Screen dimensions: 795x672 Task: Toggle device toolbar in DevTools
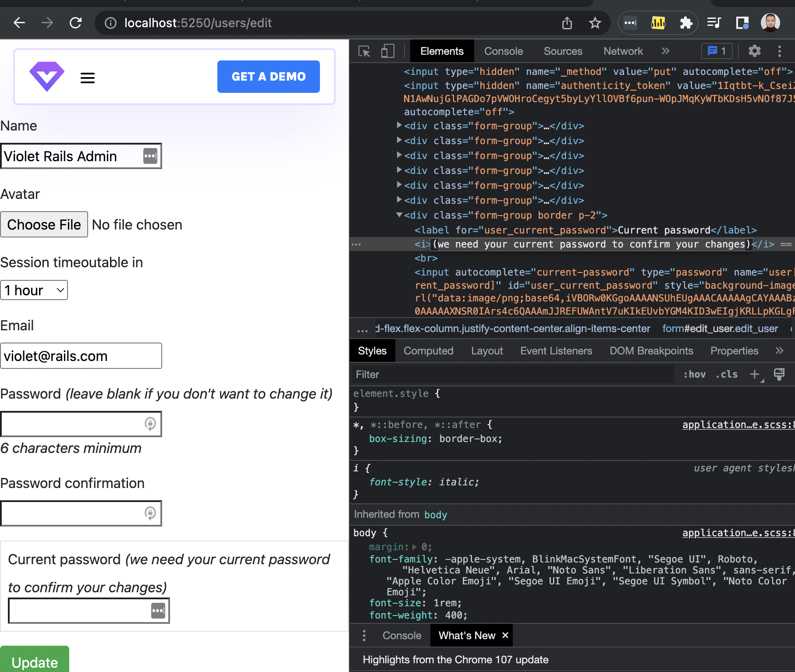click(387, 51)
